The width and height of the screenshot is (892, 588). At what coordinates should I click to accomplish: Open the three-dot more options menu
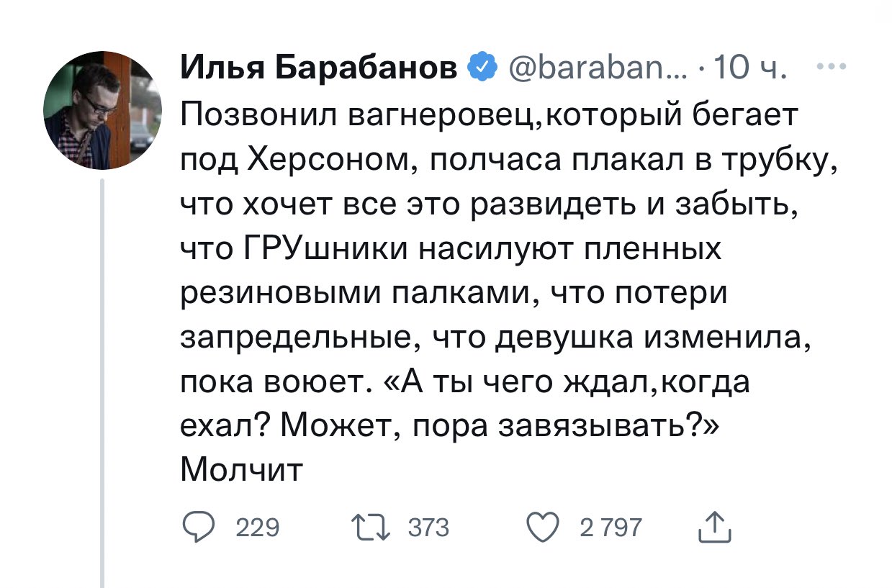click(x=831, y=69)
